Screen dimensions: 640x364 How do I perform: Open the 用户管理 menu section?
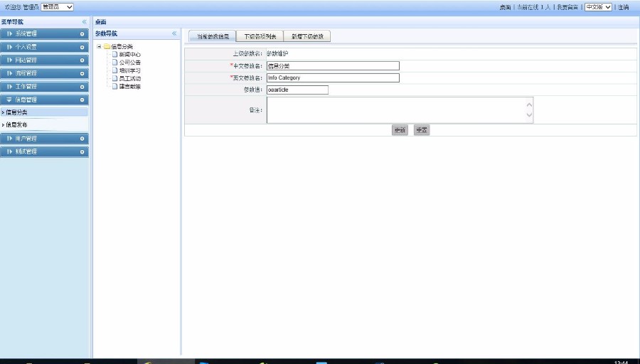click(x=44, y=139)
